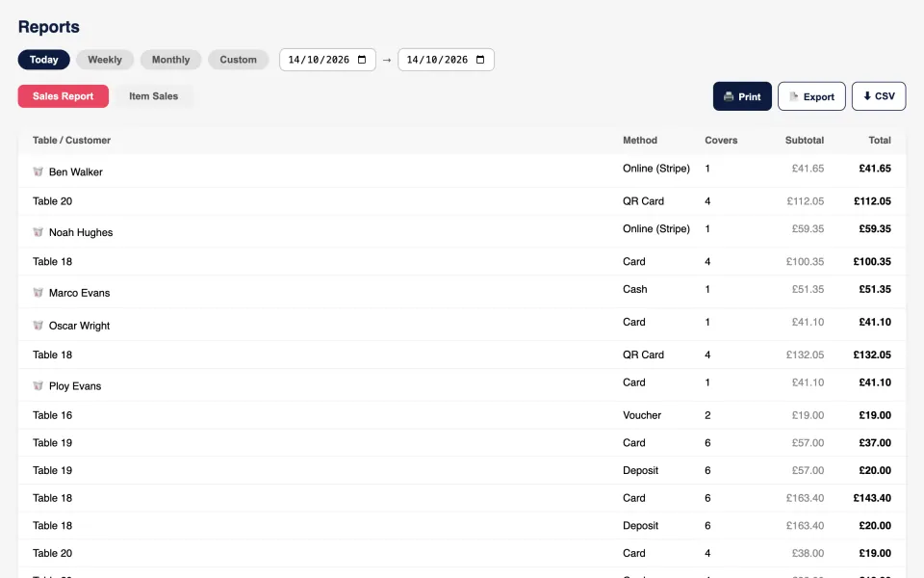Click the Cash method cell
This screenshot has width=924, height=578.
click(634, 289)
